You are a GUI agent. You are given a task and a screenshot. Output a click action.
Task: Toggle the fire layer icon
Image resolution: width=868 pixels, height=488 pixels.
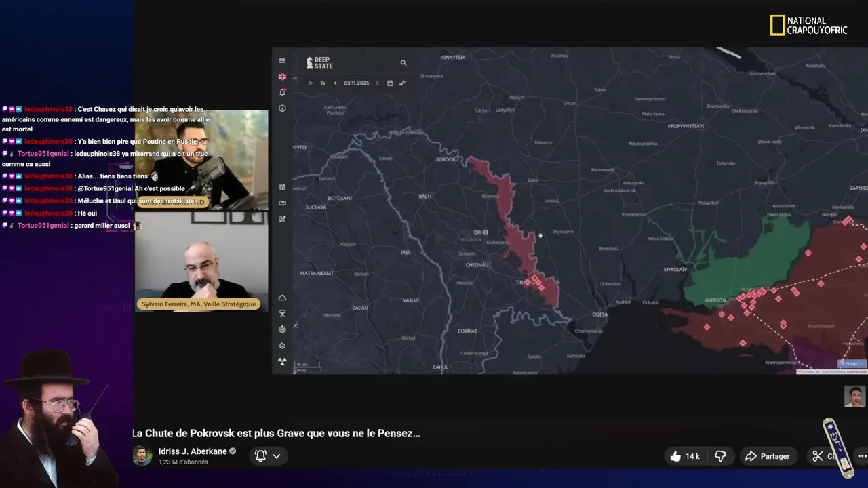click(x=282, y=346)
